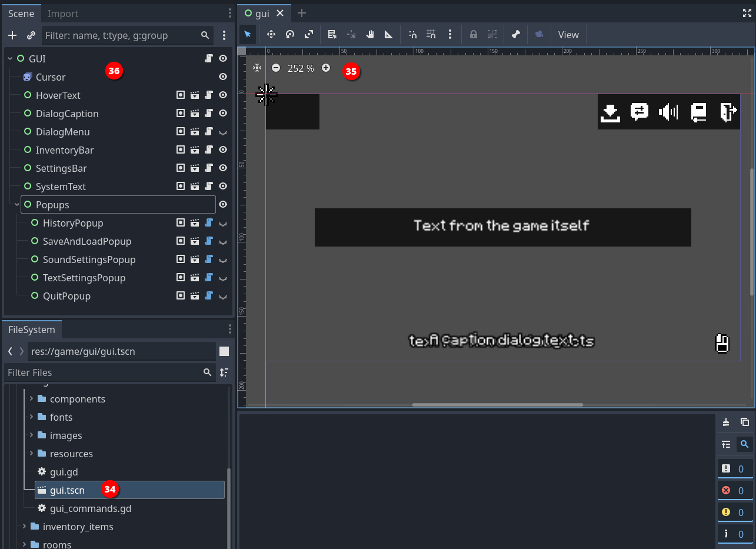Expand the fonts folder
Viewport: 756px width, 549px height.
click(x=31, y=417)
